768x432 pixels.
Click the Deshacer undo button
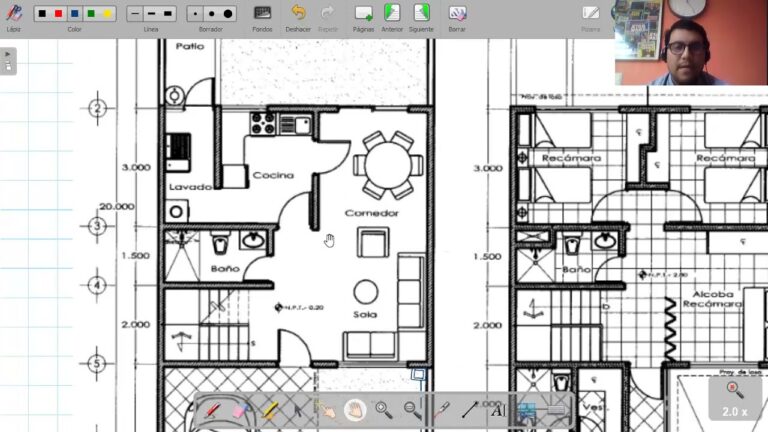pos(298,14)
